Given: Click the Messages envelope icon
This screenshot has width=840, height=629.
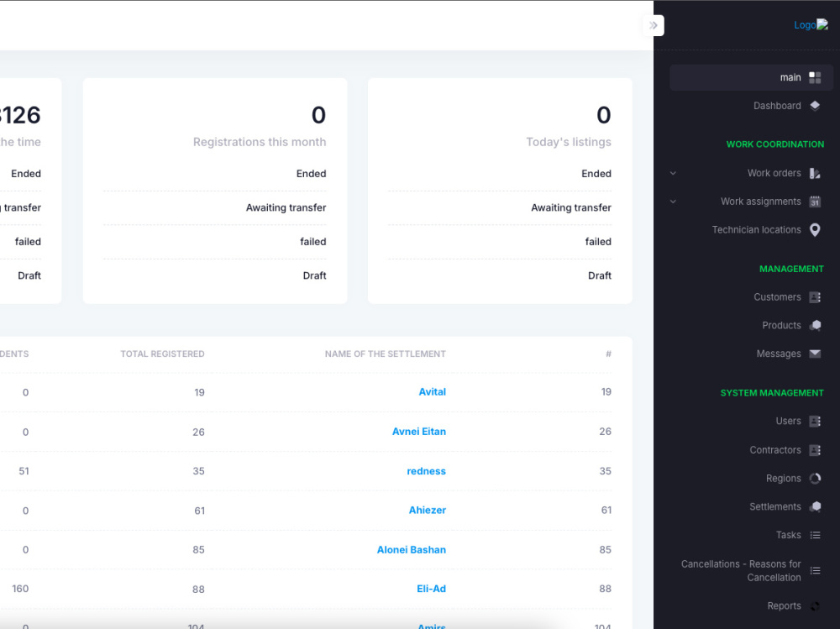Looking at the screenshot, I should (815, 354).
